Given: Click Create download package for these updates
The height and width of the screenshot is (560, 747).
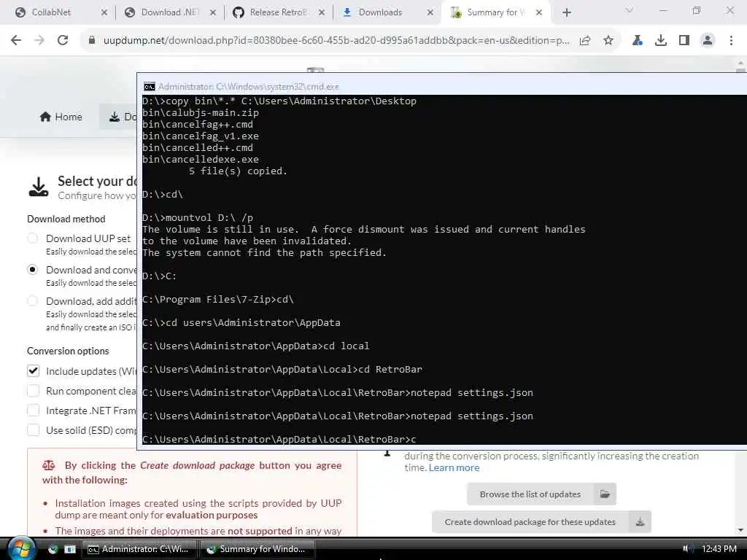Looking at the screenshot, I should (530, 522).
